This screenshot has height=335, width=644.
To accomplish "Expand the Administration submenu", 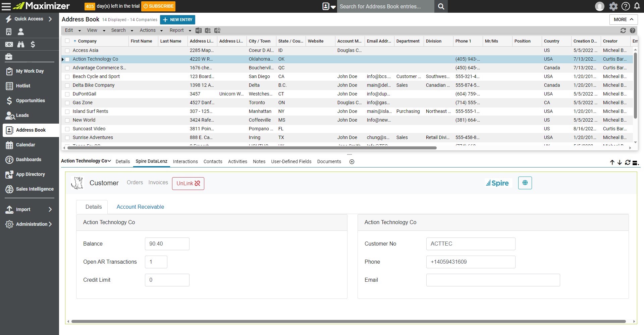I will click(50, 224).
